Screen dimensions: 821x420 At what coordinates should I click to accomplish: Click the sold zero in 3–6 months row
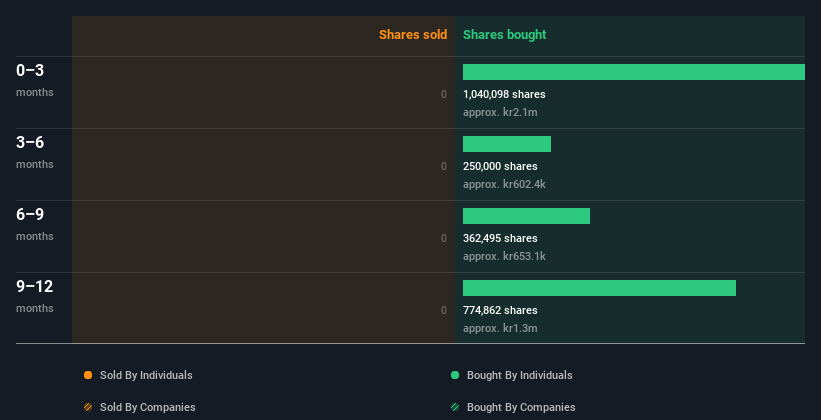point(444,167)
